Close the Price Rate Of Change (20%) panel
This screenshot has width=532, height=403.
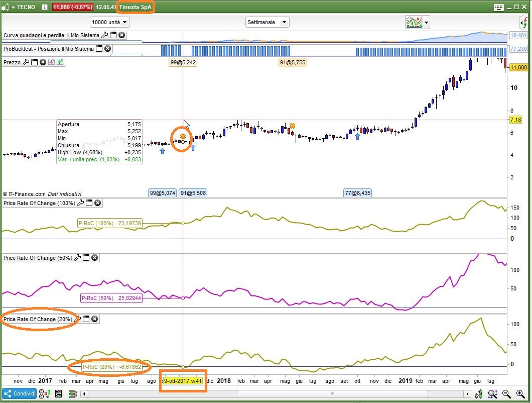point(95,319)
